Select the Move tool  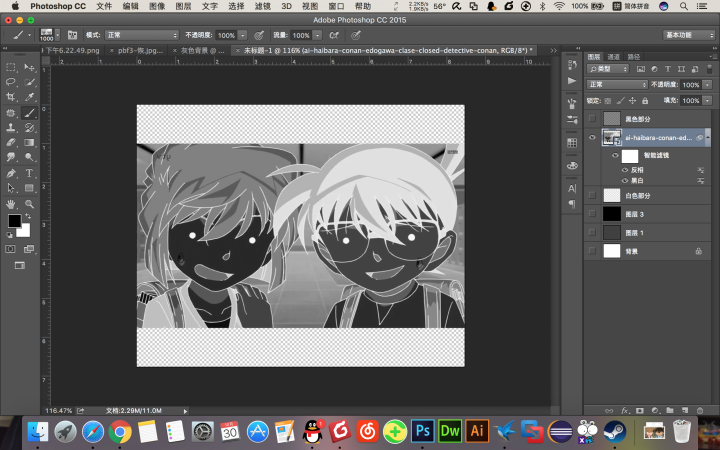29,68
